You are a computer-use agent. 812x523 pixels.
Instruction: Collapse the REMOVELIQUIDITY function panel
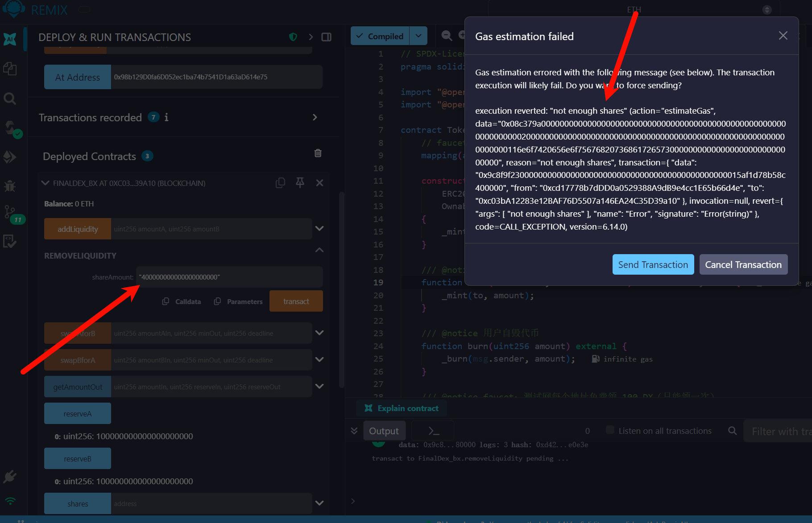(x=319, y=250)
